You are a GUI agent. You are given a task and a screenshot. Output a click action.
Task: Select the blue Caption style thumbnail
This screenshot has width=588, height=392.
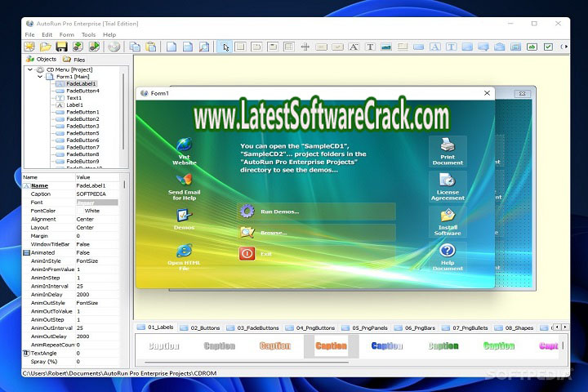pos(386,346)
